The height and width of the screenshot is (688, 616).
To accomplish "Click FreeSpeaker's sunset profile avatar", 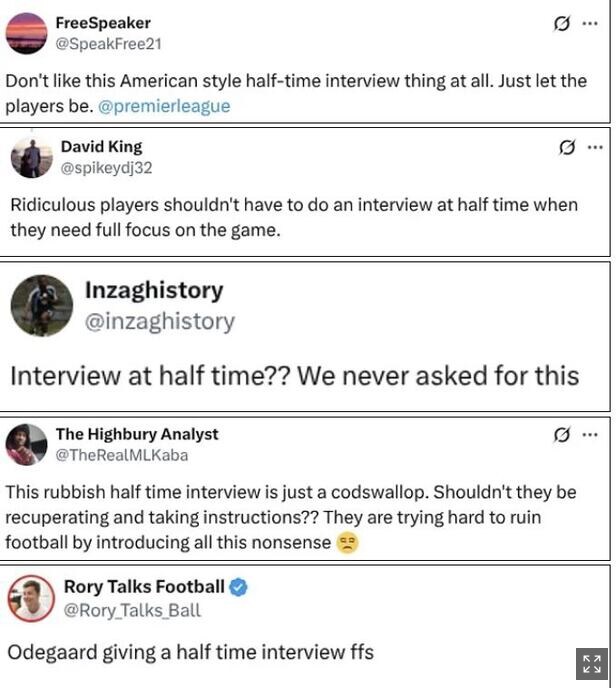I will (x=27, y=33).
